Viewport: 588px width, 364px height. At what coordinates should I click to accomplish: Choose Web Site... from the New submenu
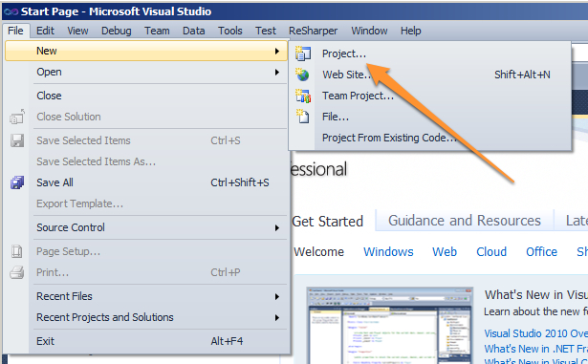point(430,75)
